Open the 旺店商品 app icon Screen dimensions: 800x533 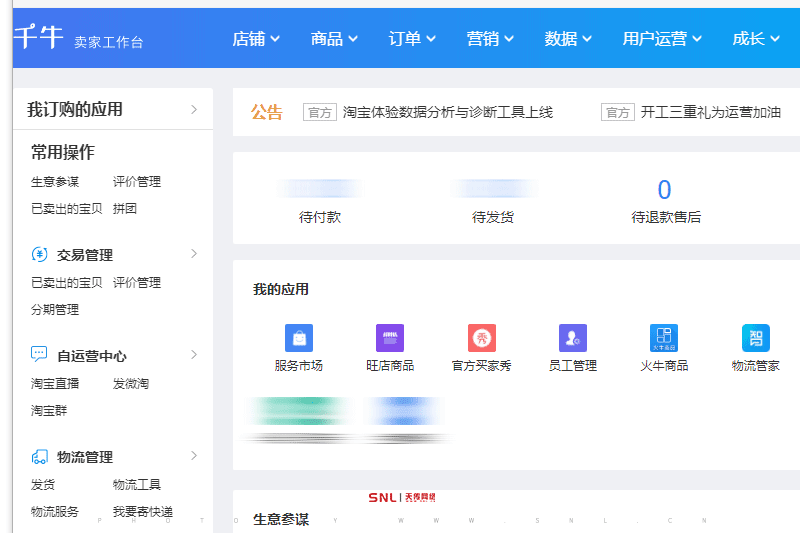390,338
